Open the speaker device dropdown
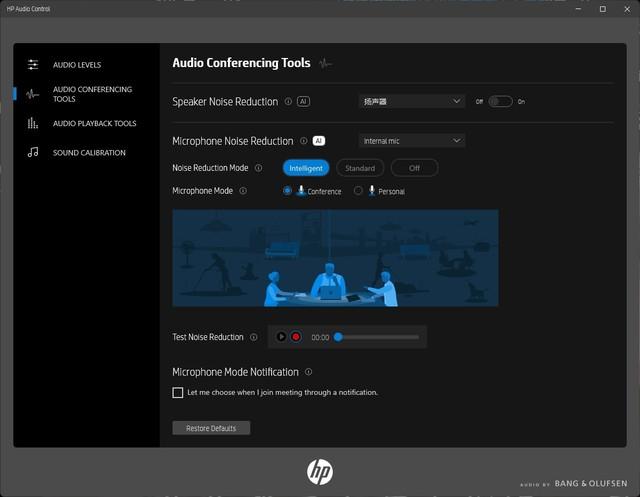This screenshot has height=497, width=640. coord(411,101)
